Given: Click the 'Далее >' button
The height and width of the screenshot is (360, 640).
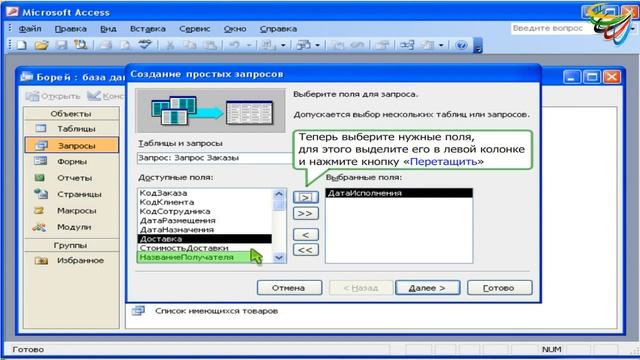Looking at the screenshot, I should pyautogui.click(x=427, y=288).
